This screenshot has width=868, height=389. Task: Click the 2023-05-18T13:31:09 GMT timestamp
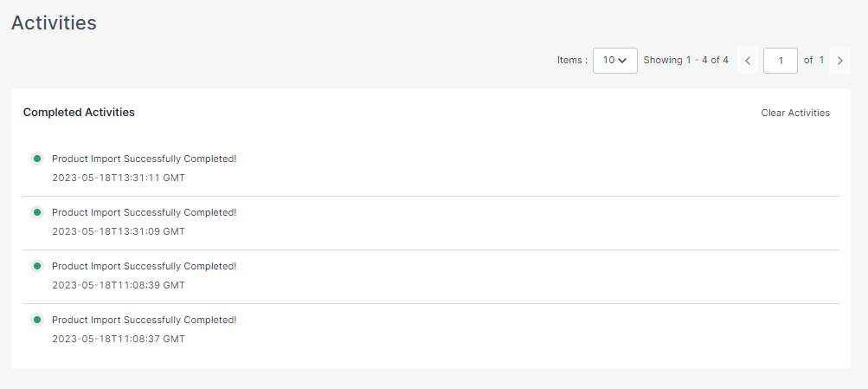[x=119, y=231]
